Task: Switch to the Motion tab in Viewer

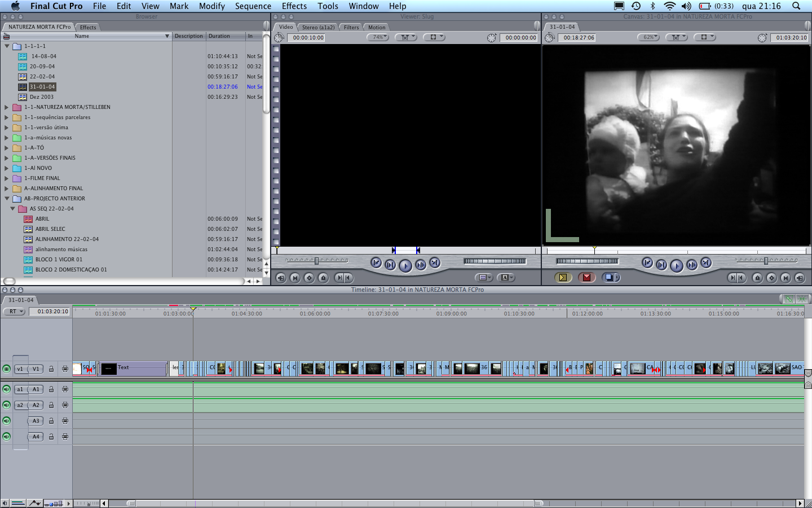Action: click(377, 27)
